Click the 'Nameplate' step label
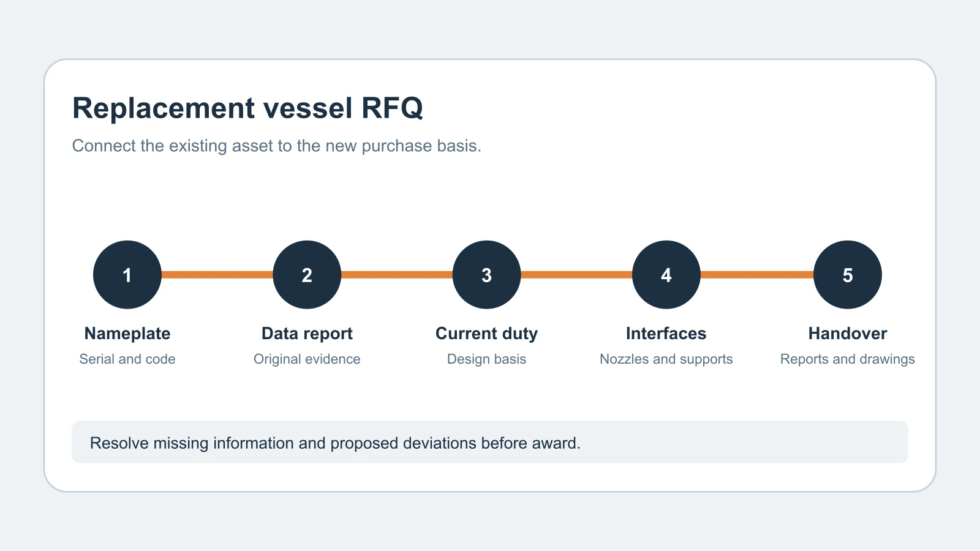The image size is (980, 551). tap(127, 334)
